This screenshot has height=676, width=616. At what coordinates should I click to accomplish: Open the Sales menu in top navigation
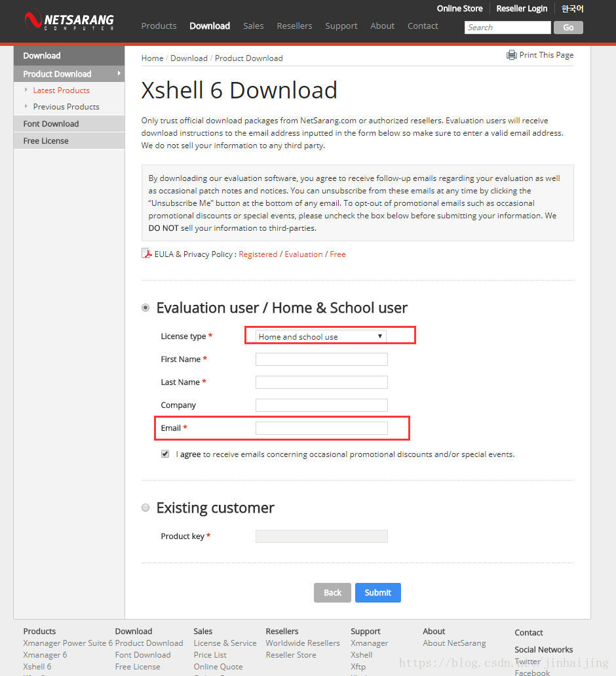(254, 26)
